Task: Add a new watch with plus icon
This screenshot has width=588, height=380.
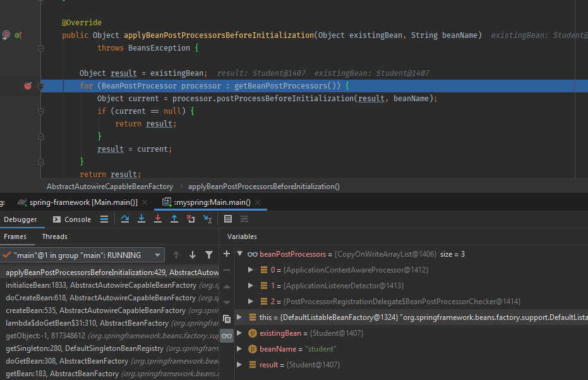Action: point(227,254)
